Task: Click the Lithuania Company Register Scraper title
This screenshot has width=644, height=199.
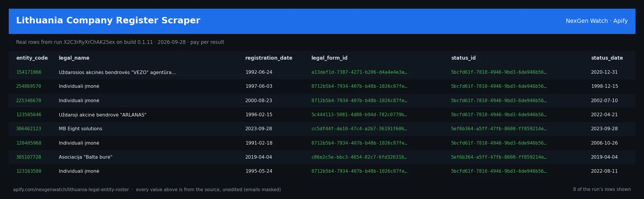Action: click(108, 20)
